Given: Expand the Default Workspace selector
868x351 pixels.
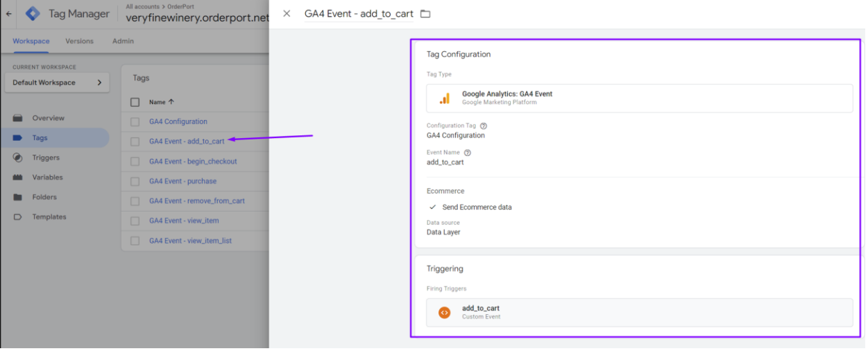Looking at the screenshot, I should (57, 83).
